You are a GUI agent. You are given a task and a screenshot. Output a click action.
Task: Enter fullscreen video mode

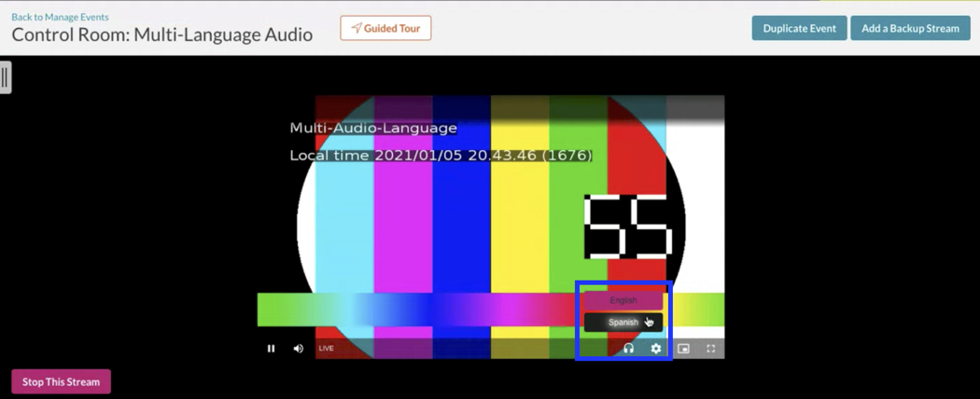710,349
